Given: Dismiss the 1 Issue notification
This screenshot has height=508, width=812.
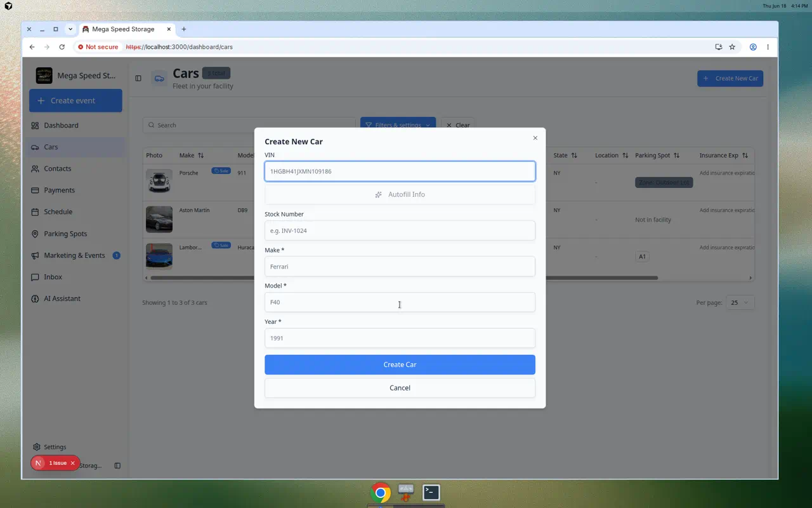Looking at the screenshot, I should point(72,463).
